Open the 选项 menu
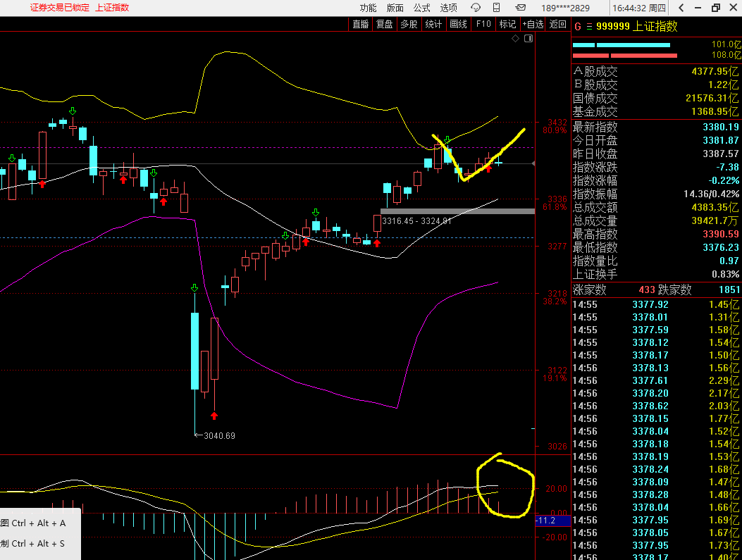Viewport: 742px width, 560px height. (449, 8)
